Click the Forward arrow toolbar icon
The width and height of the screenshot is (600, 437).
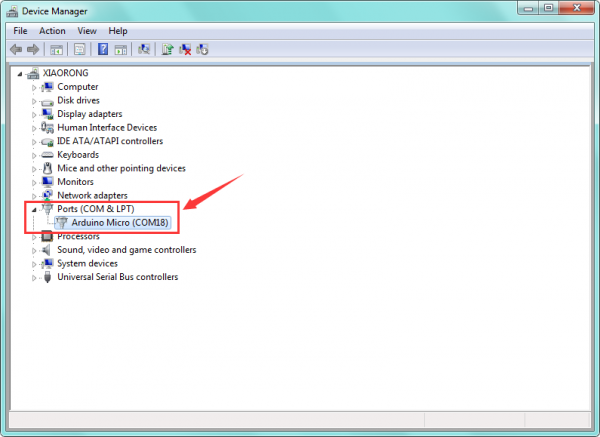point(33,49)
